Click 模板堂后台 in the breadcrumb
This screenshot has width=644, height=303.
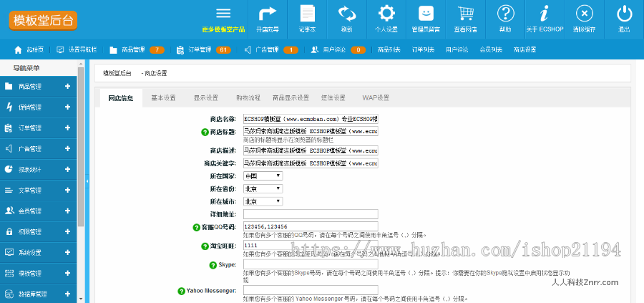pos(117,73)
